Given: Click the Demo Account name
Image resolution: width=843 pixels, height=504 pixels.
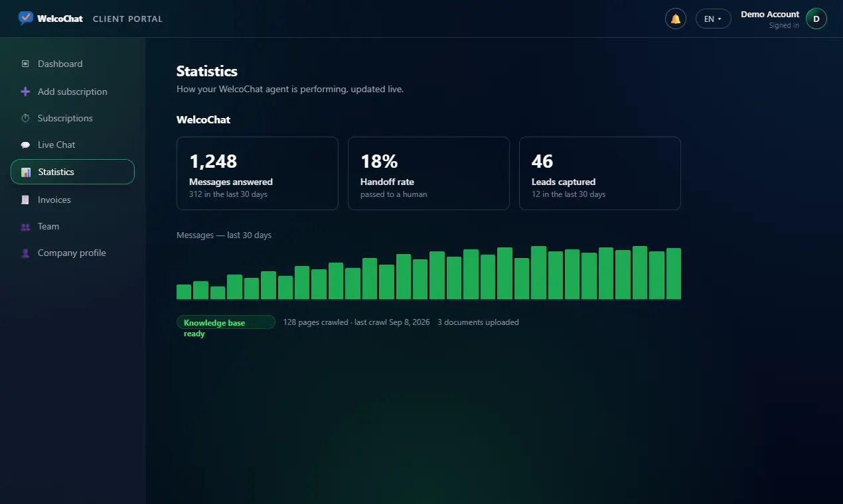Looking at the screenshot, I should (x=770, y=14).
